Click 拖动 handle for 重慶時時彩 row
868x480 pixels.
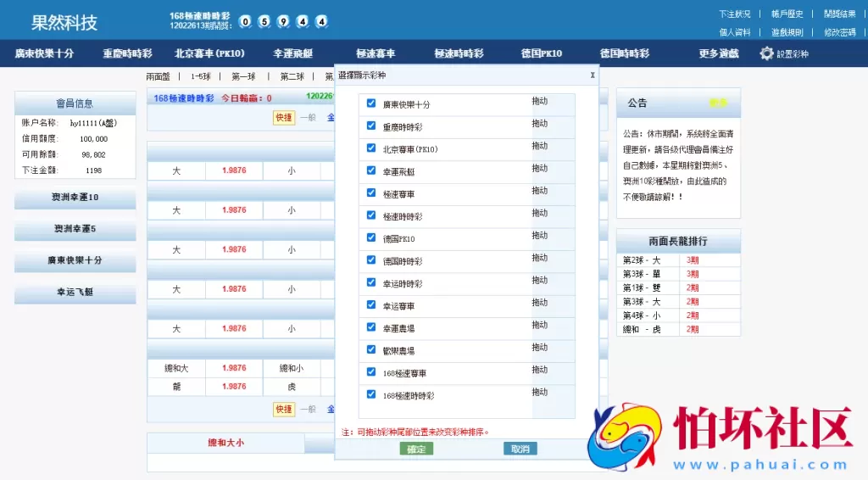point(540,124)
